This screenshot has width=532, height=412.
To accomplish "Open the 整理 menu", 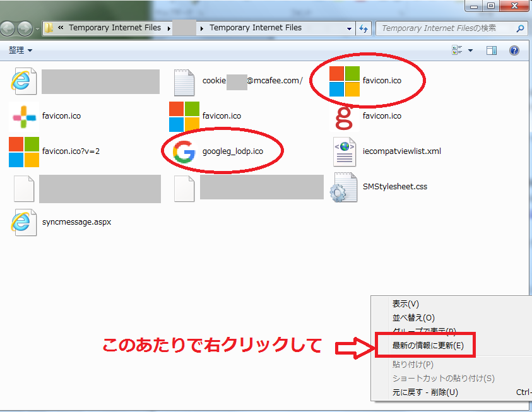I will pyautogui.click(x=20, y=50).
